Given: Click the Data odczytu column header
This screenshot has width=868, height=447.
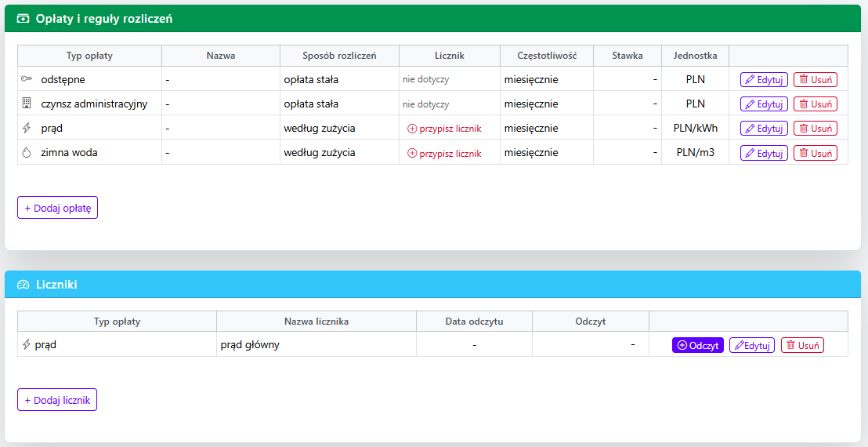Looking at the screenshot, I should click(474, 322).
